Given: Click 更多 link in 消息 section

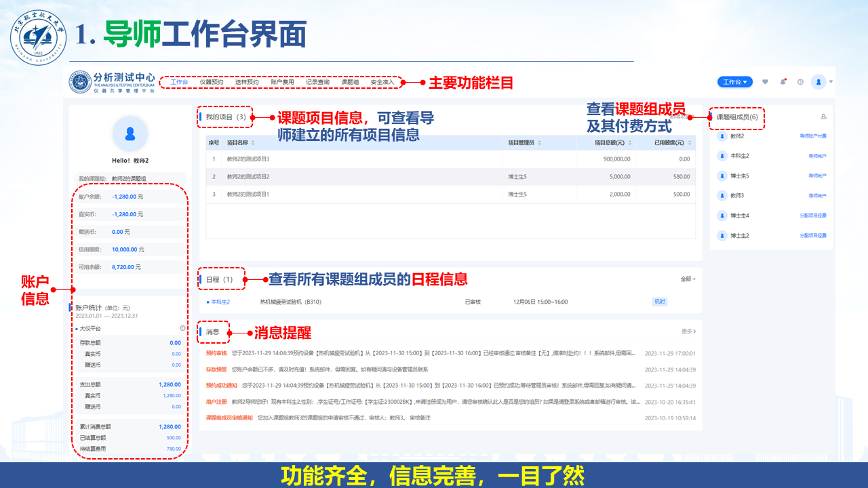Looking at the screenshot, I should 688,331.
